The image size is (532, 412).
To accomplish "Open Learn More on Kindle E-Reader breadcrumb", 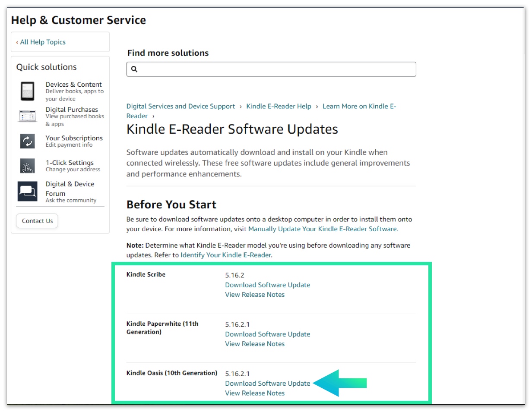I will coord(359,106).
